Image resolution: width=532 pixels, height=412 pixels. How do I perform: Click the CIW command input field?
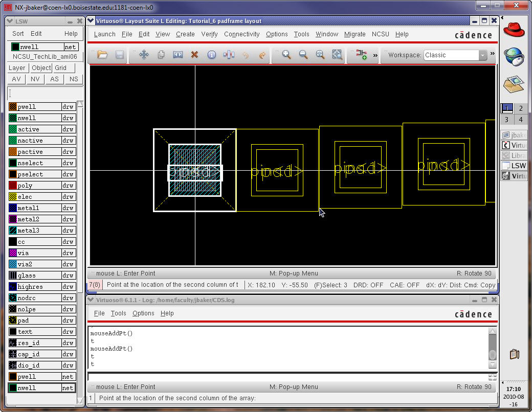286,377
